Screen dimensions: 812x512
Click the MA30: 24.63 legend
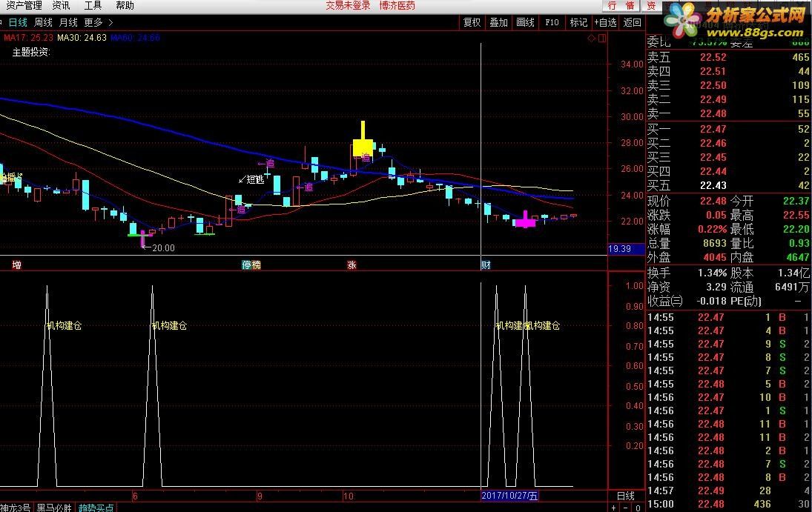[x=82, y=37]
